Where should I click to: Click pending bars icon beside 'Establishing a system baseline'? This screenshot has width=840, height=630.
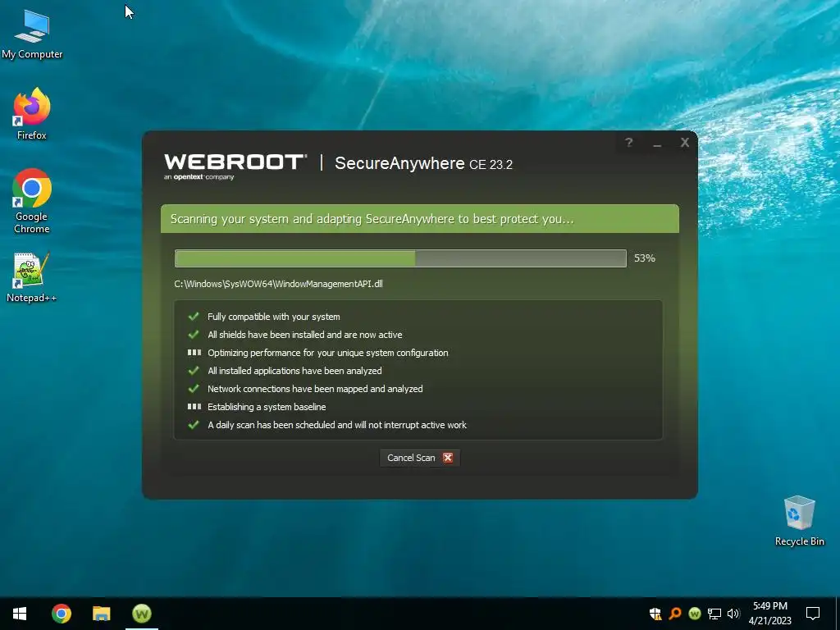click(194, 407)
